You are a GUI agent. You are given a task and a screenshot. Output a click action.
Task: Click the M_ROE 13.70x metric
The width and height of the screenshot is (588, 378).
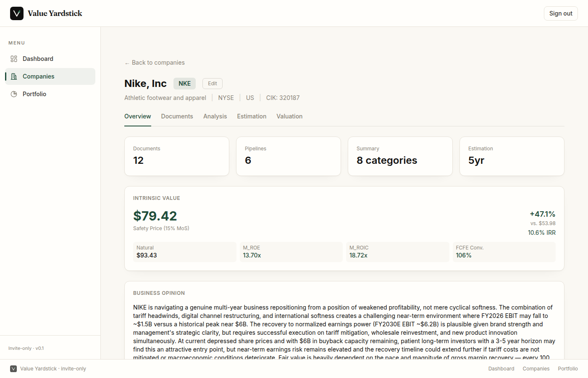point(291,252)
